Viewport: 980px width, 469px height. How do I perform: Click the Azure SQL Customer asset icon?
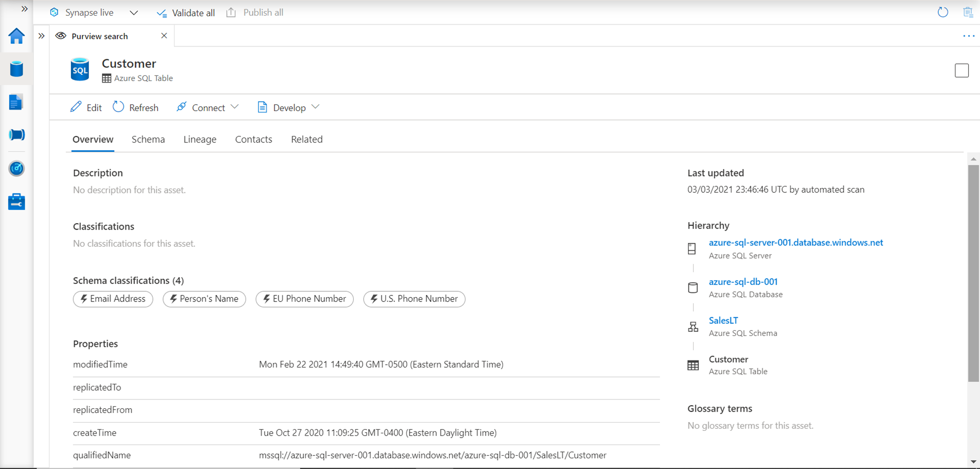tap(80, 69)
